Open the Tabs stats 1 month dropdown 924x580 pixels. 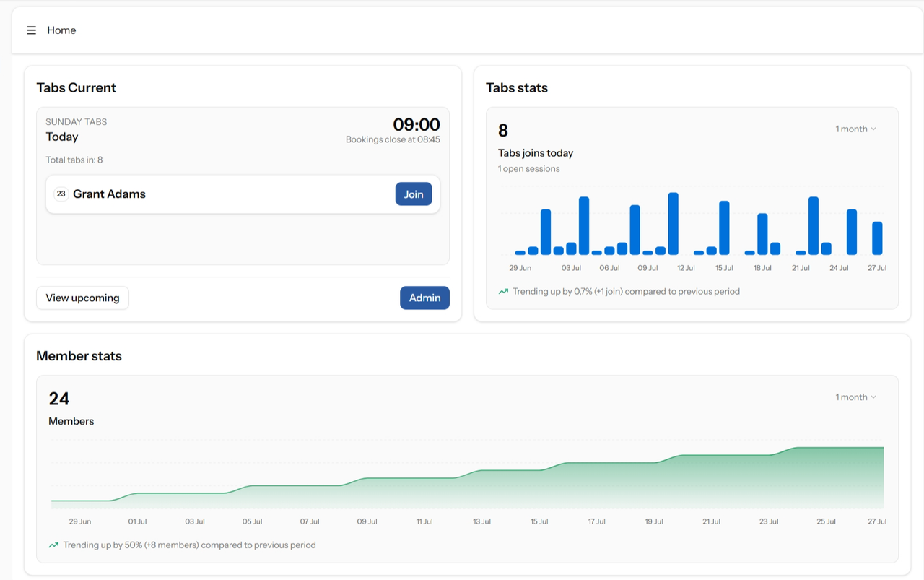tap(856, 129)
